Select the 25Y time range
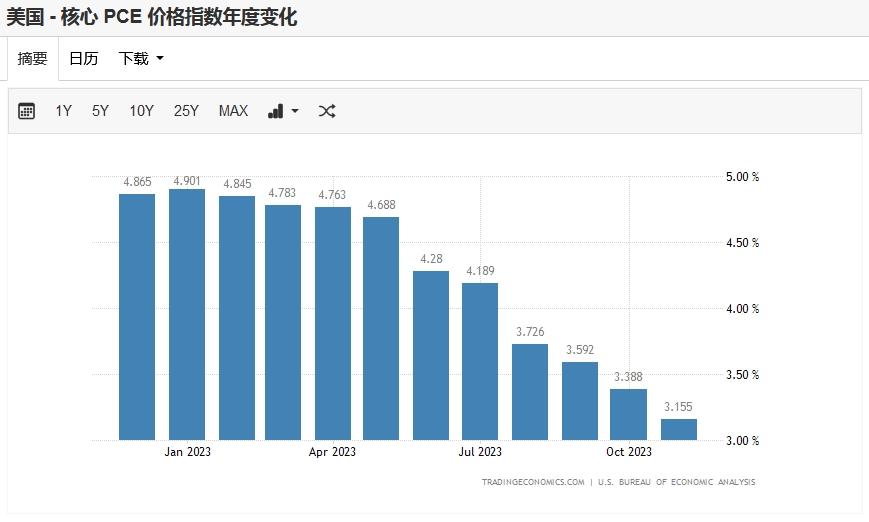 coord(186,111)
